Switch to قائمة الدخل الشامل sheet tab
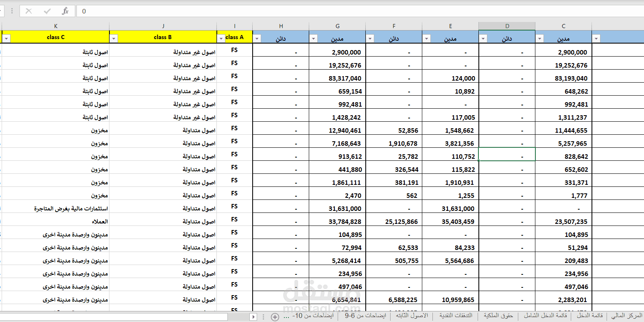 click(x=545, y=315)
